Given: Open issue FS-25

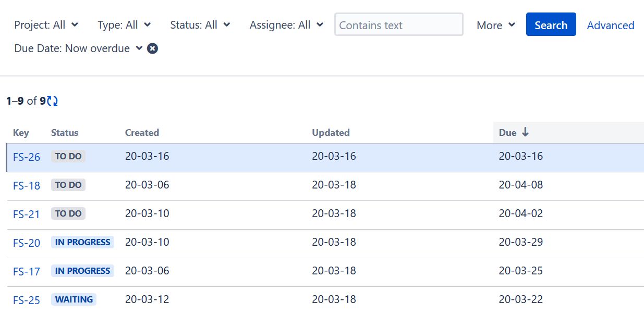Looking at the screenshot, I should (x=26, y=300).
